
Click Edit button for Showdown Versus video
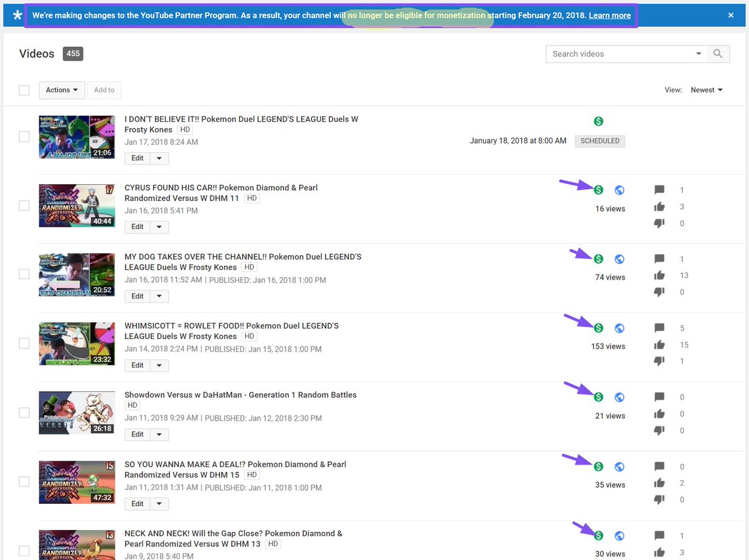(x=137, y=434)
